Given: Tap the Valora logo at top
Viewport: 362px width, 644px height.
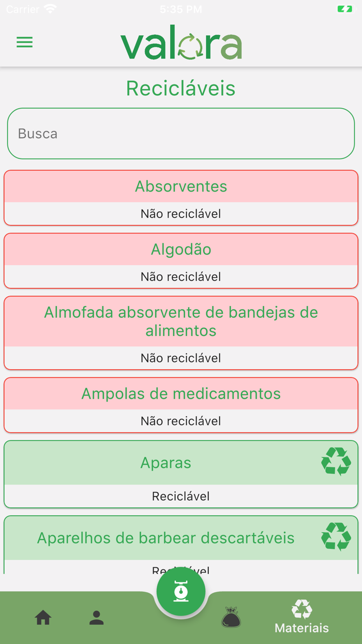Looking at the screenshot, I should pos(180,42).
